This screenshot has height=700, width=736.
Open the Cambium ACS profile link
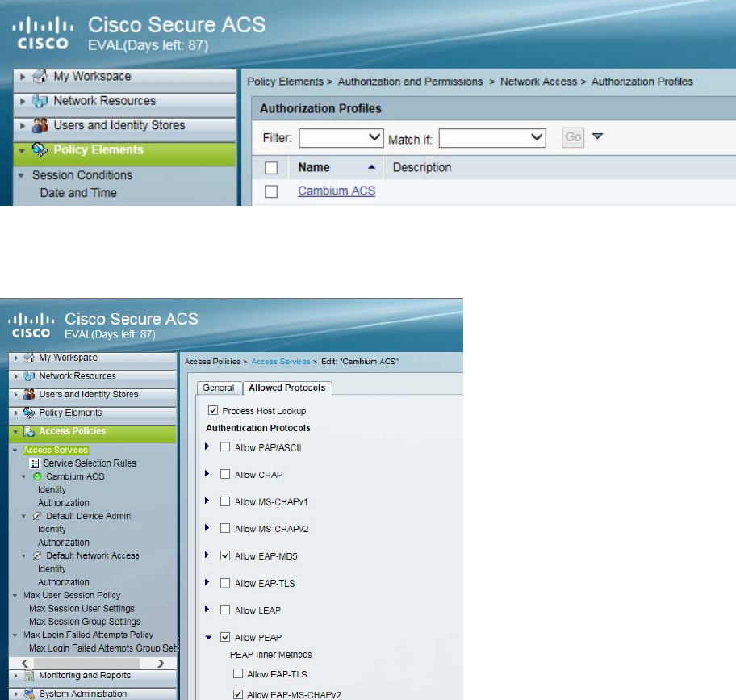point(337,191)
